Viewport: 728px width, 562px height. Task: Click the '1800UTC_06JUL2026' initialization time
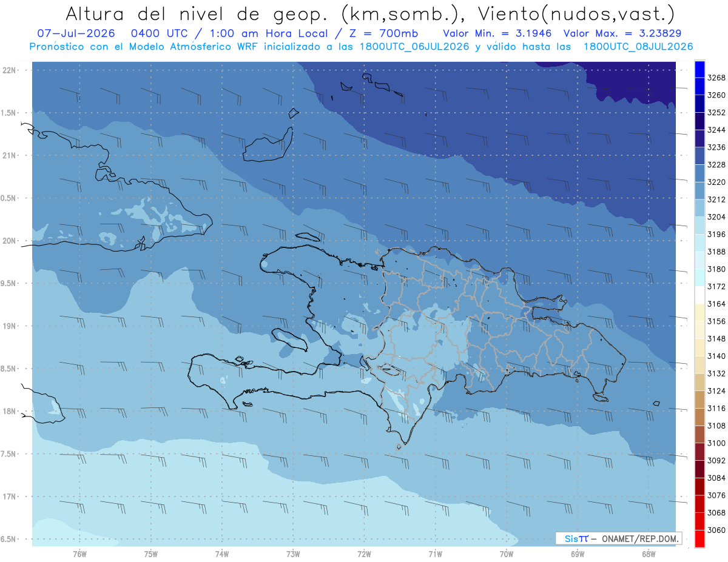pyautogui.click(x=414, y=47)
